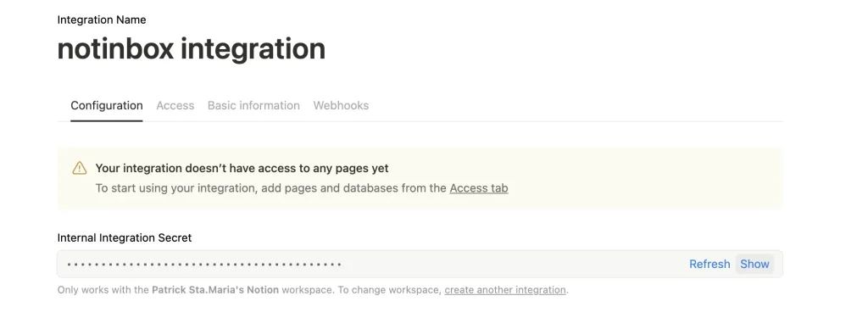Open the create another integration link
868x318 pixels.
[x=505, y=290]
